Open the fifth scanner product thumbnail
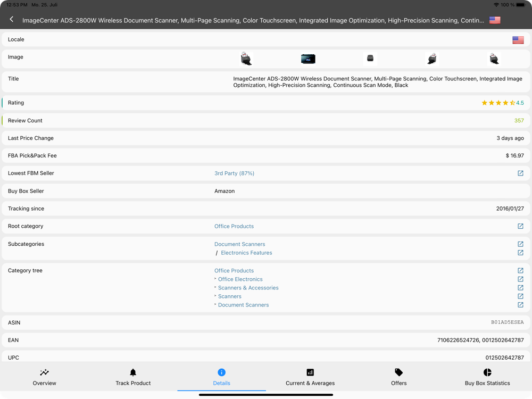The image size is (532, 399). (494, 59)
